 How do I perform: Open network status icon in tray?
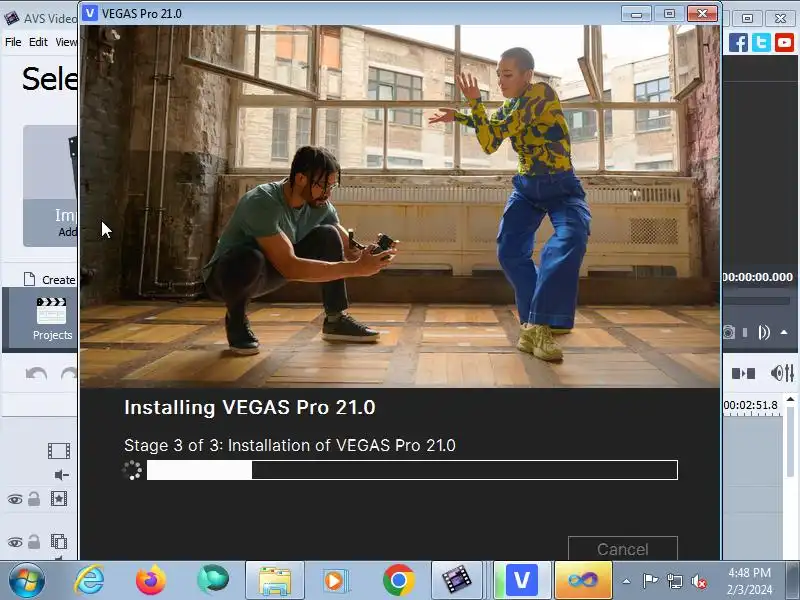(674, 581)
